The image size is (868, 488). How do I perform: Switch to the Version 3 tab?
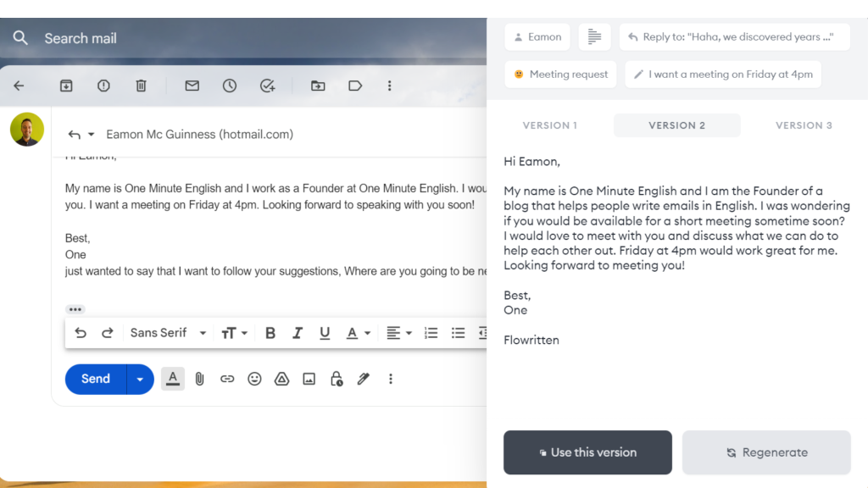[x=804, y=125]
